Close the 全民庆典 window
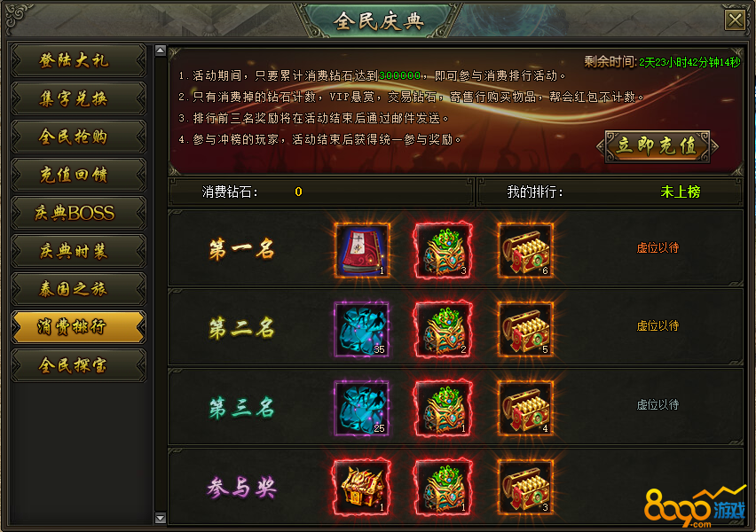The width and height of the screenshot is (756, 532). [736, 20]
